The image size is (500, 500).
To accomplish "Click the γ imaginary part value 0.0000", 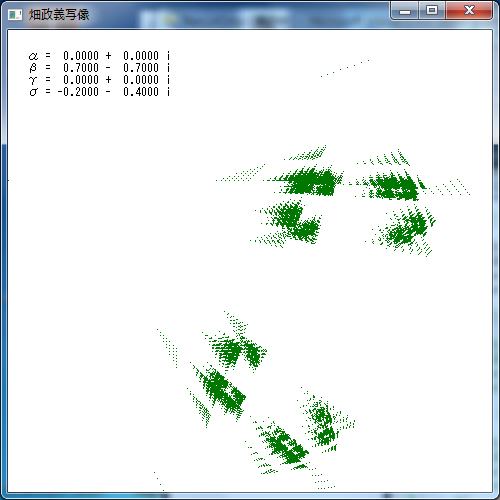I will coord(141,80).
